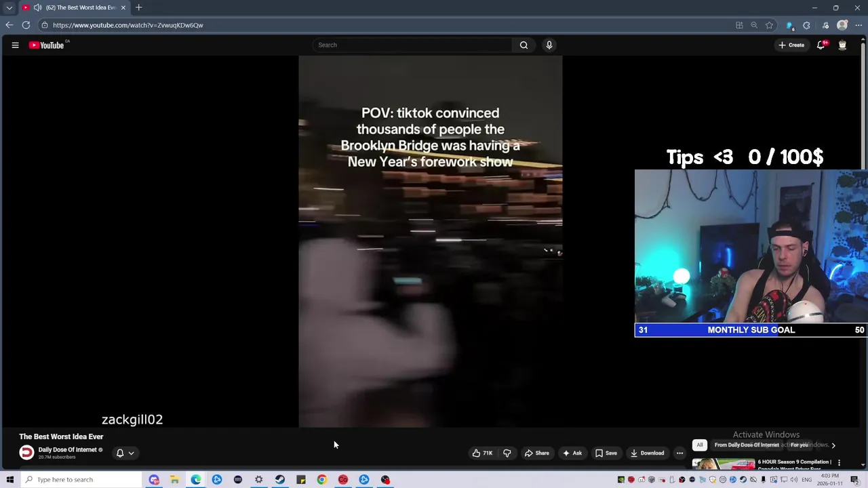Open Settings gear on the taskbar

(x=259, y=480)
